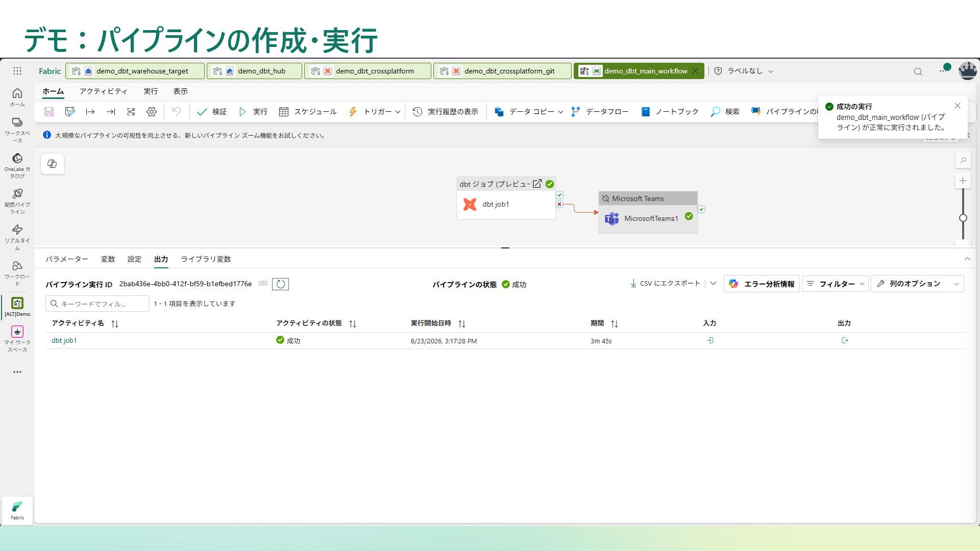Zoom in on the canvas

(x=963, y=181)
